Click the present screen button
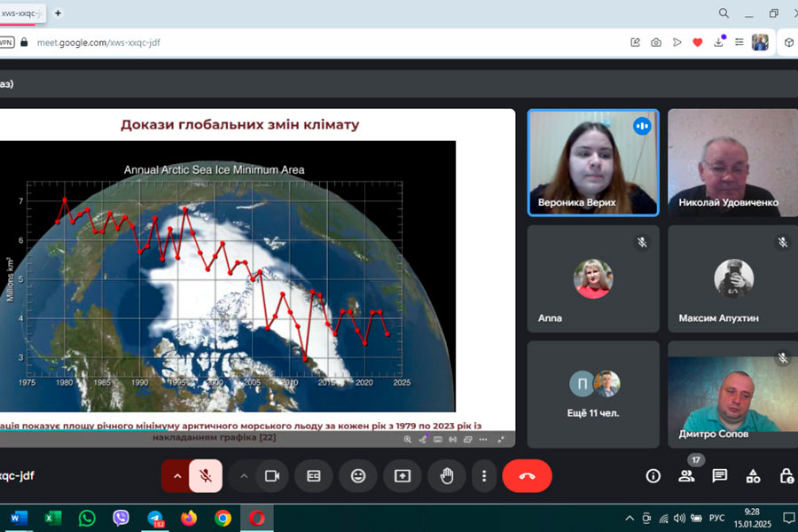 [x=403, y=476]
